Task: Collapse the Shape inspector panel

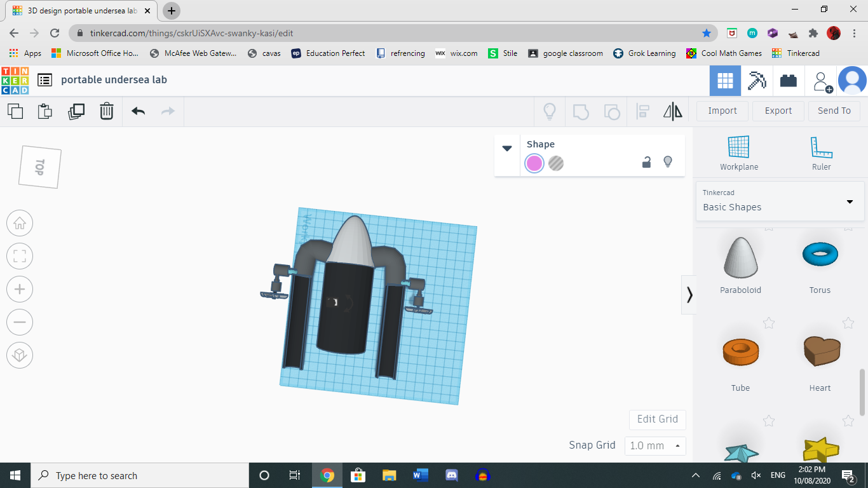Action: [x=507, y=149]
